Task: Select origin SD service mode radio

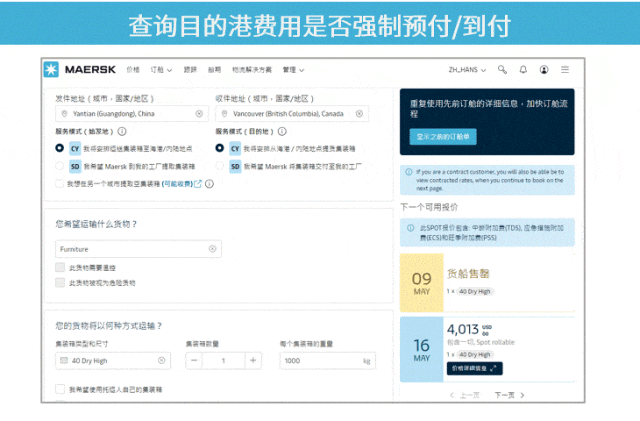Action: pyautogui.click(x=60, y=166)
